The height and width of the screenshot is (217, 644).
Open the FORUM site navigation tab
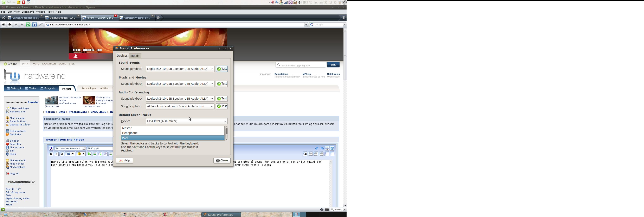[67, 89]
